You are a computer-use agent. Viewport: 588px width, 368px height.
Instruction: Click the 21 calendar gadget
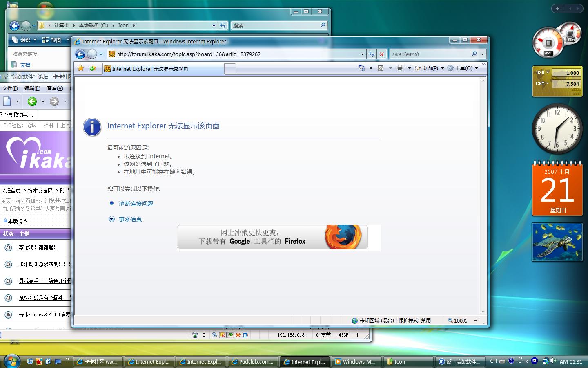click(x=557, y=188)
